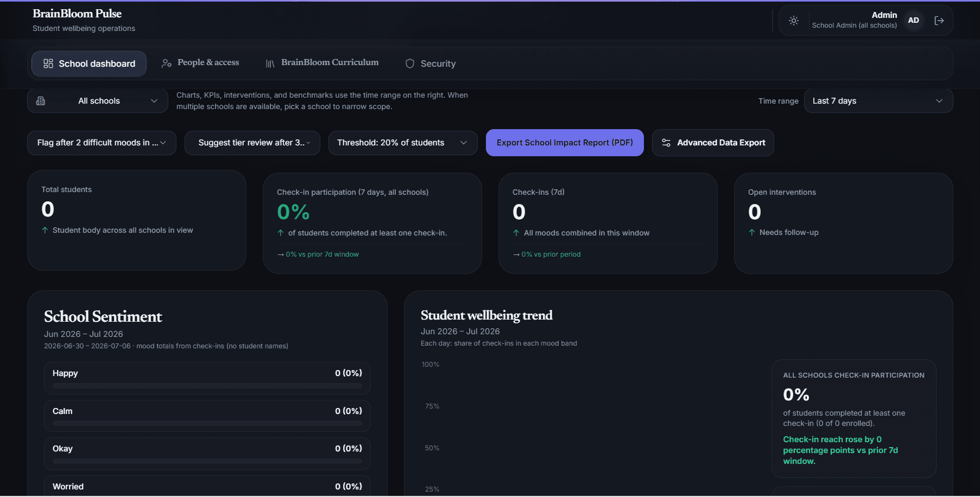This screenshot has height=497, width=980.
Task: Click the 100% axis label on trend chart
Action: coord(431,365)
